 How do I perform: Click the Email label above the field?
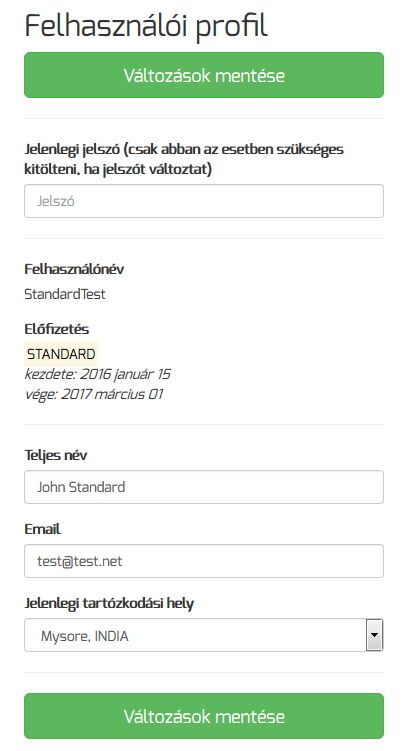pyautogui.click(x=43, y=529)
